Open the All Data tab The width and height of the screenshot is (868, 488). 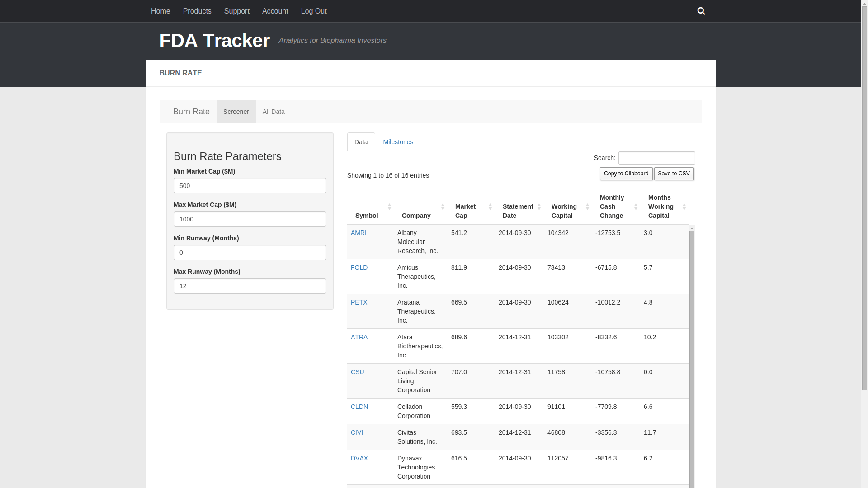[273, 112]
